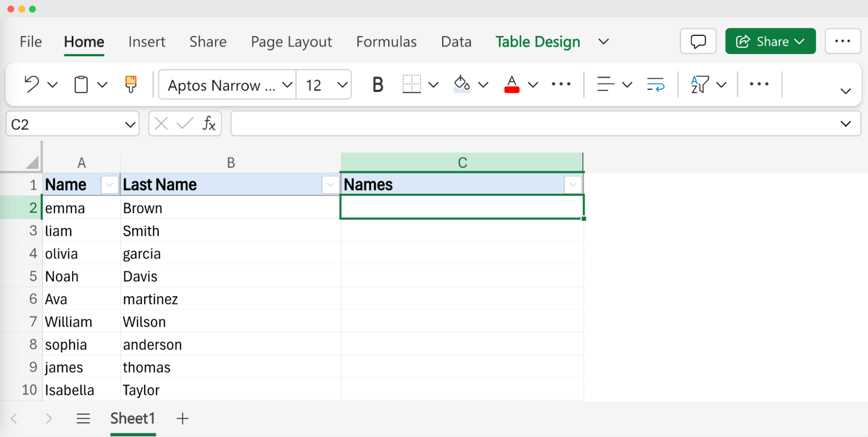The image size is (868, 437).
Task: Add a new sheet with the plus button
Action: pyautogui.click(x=182, y=418)
